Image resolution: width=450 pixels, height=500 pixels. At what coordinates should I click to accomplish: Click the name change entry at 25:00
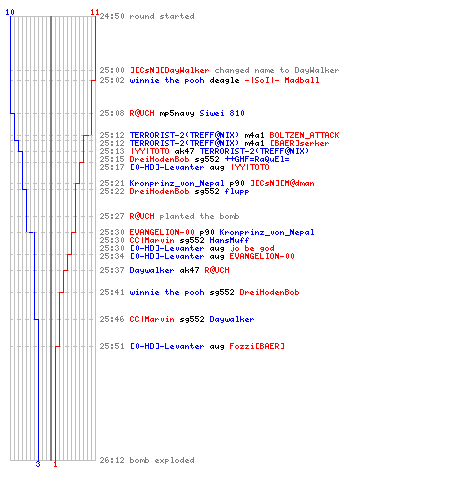[219, 70]
